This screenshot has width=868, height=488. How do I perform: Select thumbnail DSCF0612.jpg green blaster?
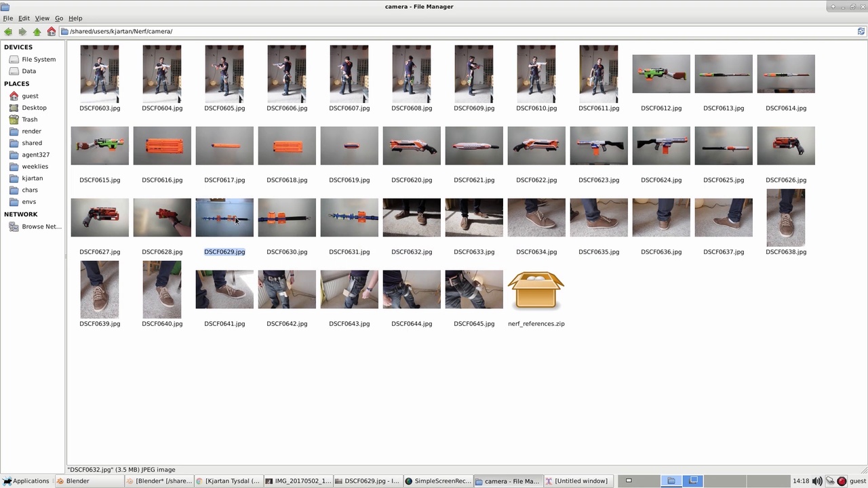click(661, 74)
